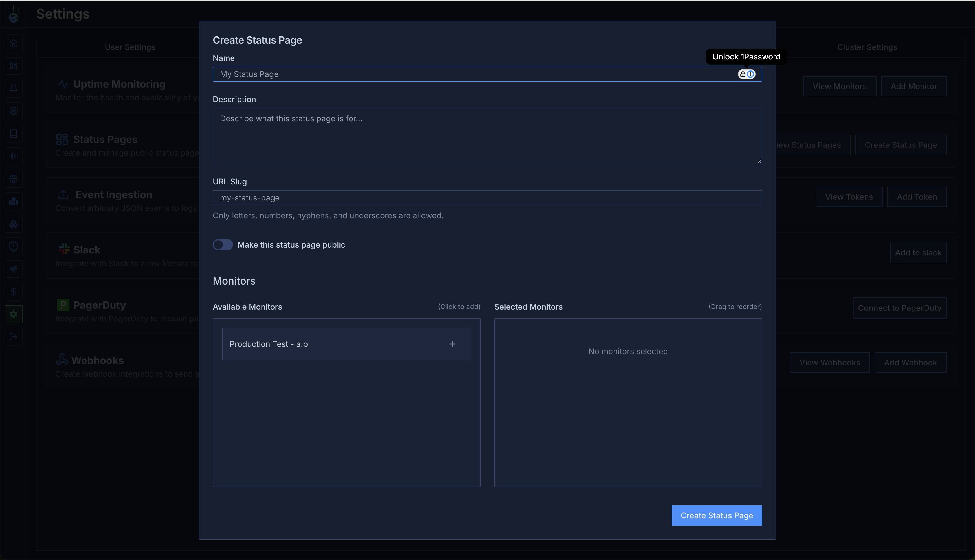This screenshot has height=560, width=975.
Task: Click the logout arrow icon in sidebar
Action: coord(14,337)
